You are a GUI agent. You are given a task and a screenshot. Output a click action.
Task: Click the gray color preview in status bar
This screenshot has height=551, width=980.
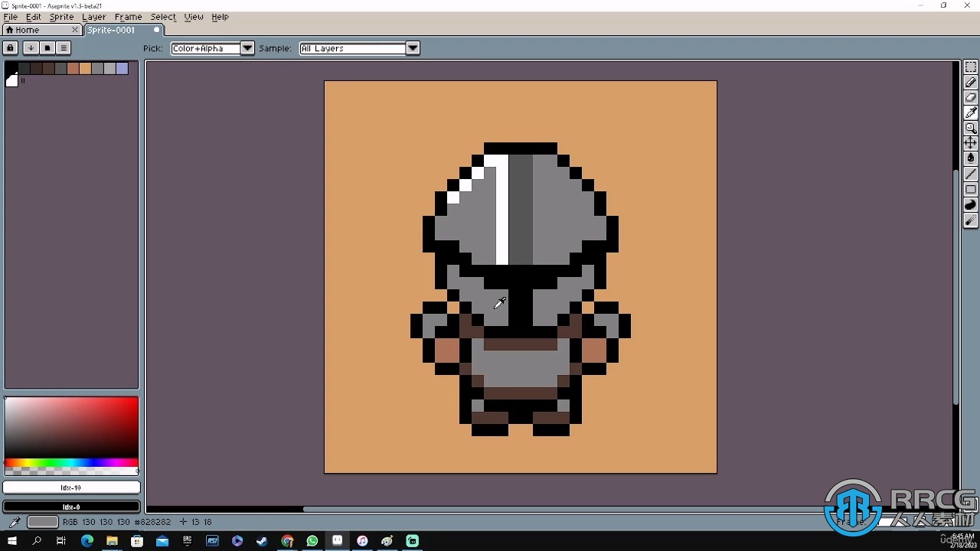pos(42,522)
